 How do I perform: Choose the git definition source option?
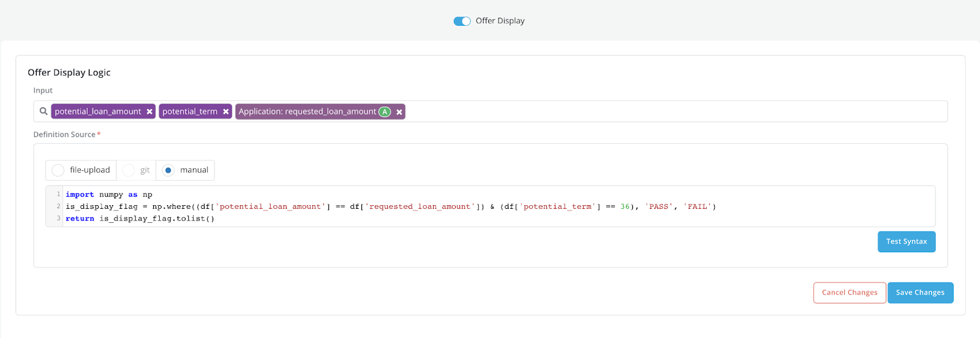coord(129,170)
